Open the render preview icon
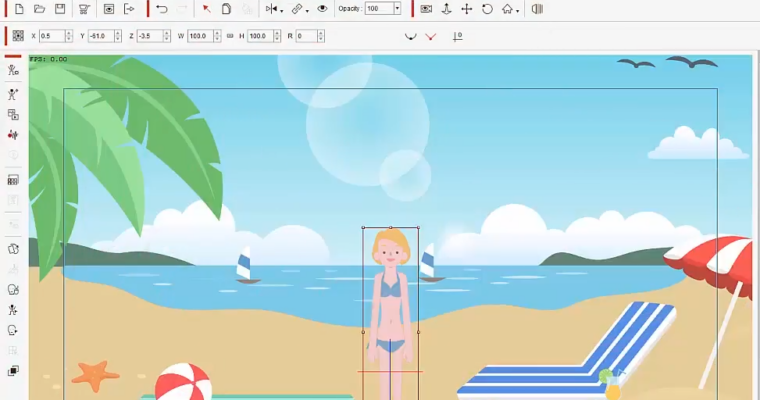The width and height of the screenshot is (760, 400). click(x=109, y=9)
